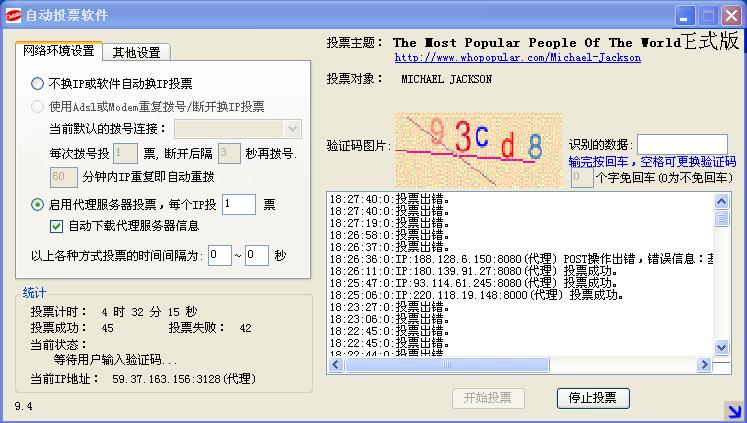Click the log scroll right arrow

coord(704,365)
